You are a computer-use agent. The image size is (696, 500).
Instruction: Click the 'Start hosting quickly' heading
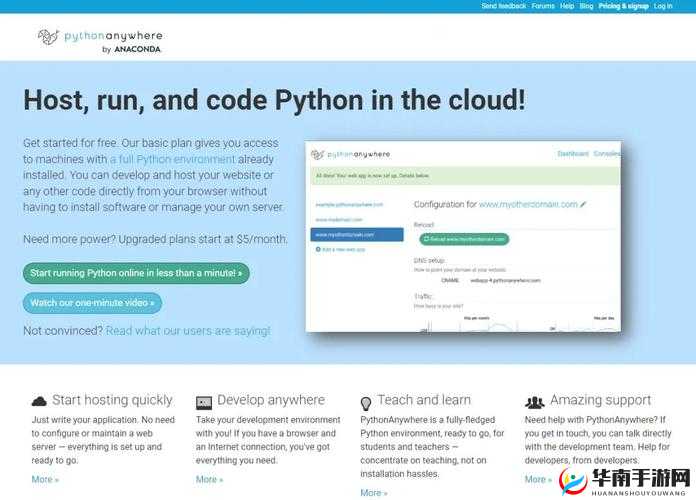[112, 400]
